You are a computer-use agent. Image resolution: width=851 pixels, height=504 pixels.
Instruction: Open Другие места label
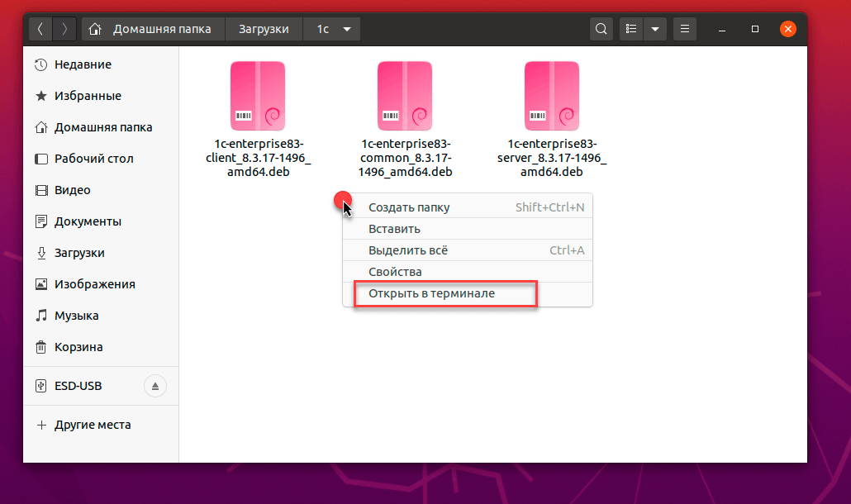(x=93, y=425)
